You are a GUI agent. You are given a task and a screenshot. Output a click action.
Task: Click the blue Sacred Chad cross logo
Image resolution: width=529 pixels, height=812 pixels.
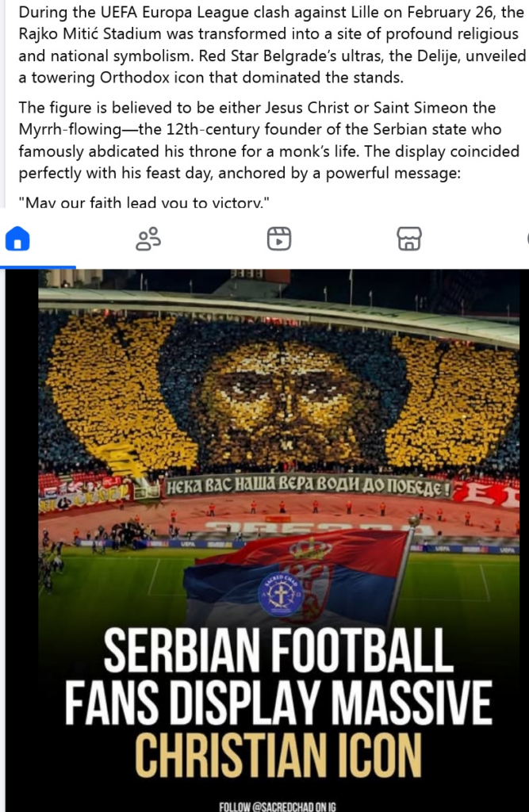pyautogui.click(x=280, y=594)
